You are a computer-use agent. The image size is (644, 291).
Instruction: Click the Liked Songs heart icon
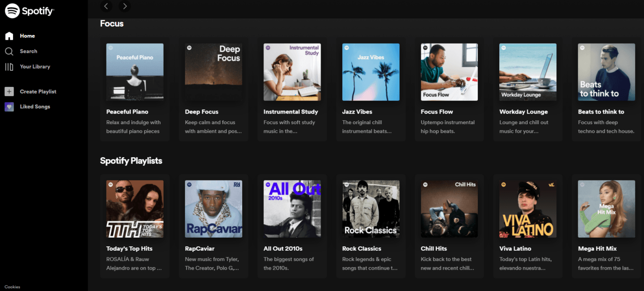(x=9, y=107)
